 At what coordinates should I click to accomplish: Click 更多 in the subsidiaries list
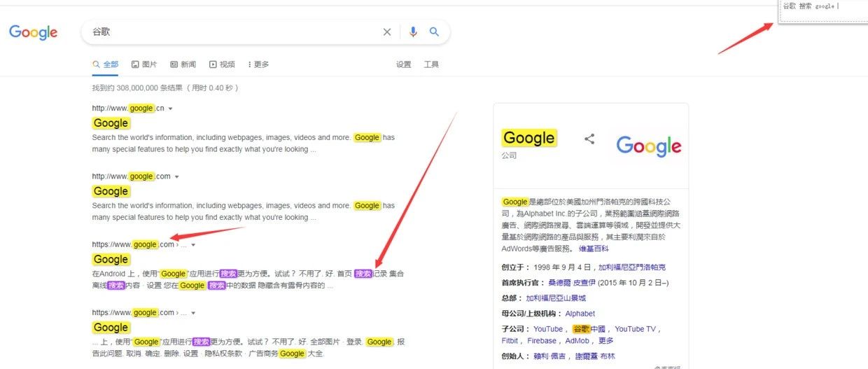coord(606,341)
